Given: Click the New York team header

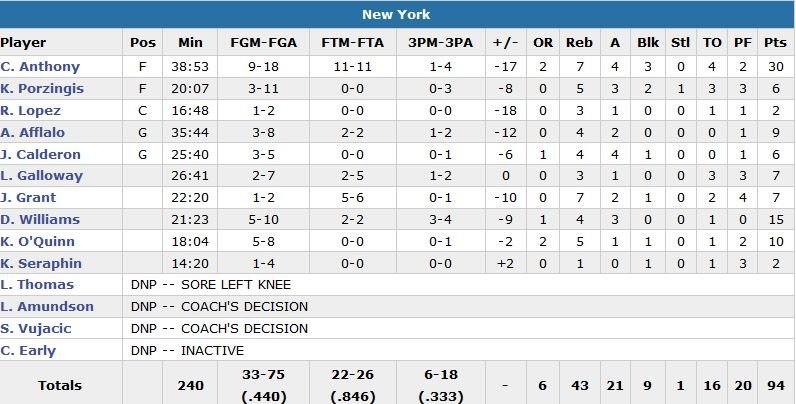Looking at the screenshot, I should [x=397, y=15].
